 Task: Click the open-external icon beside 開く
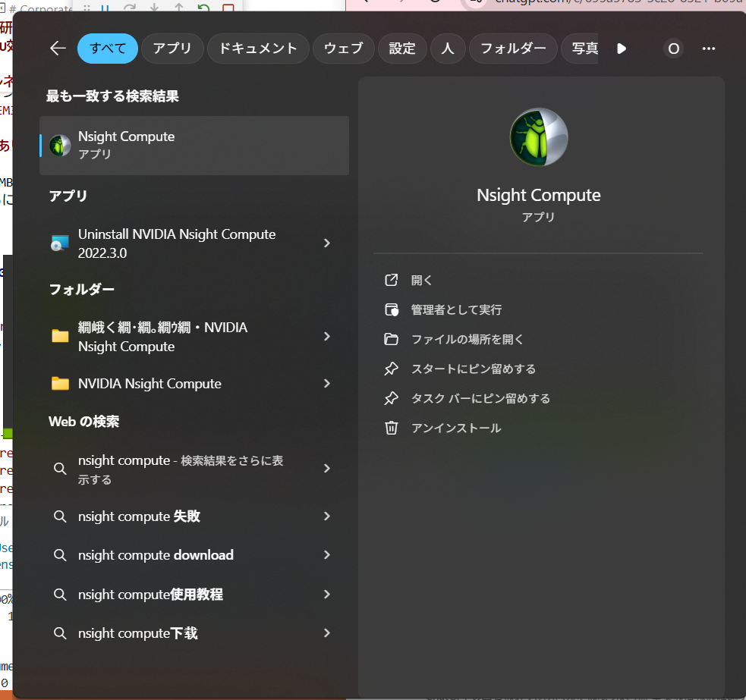(391, 280)
